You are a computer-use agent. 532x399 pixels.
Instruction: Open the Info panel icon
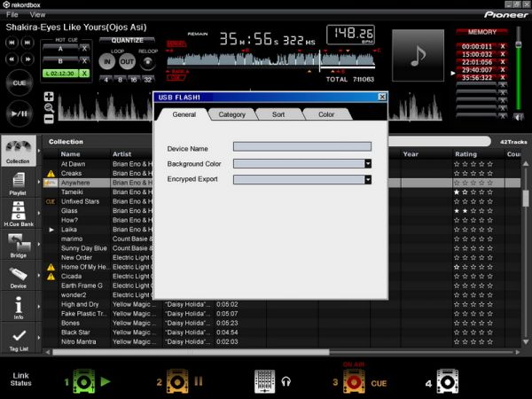pyautogui.click(x=19, y=308)
